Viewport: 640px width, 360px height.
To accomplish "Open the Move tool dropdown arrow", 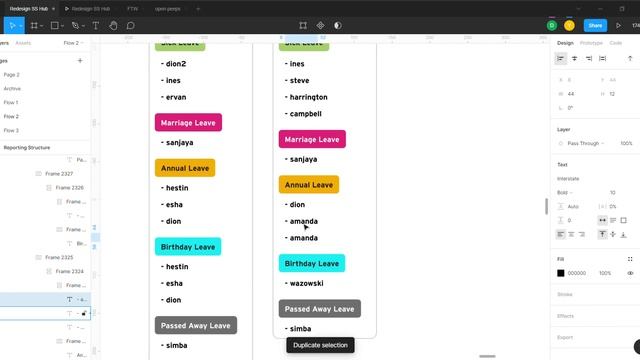I will [20, 26].
